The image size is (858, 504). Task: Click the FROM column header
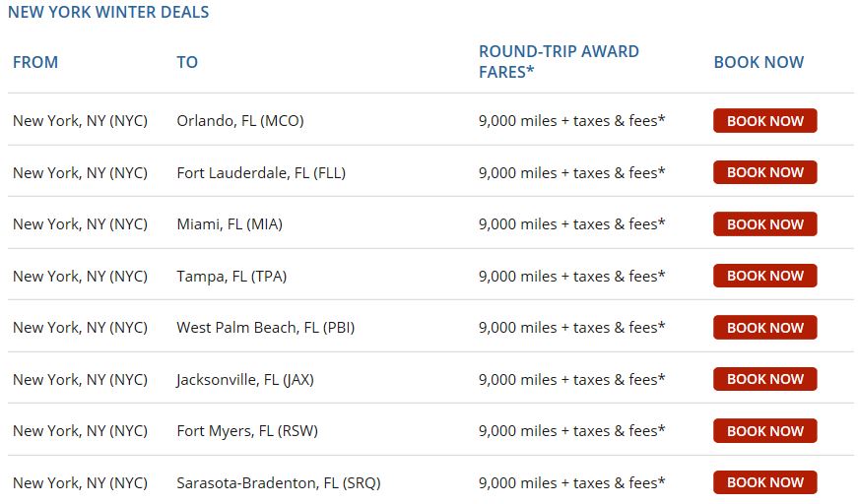35,62
